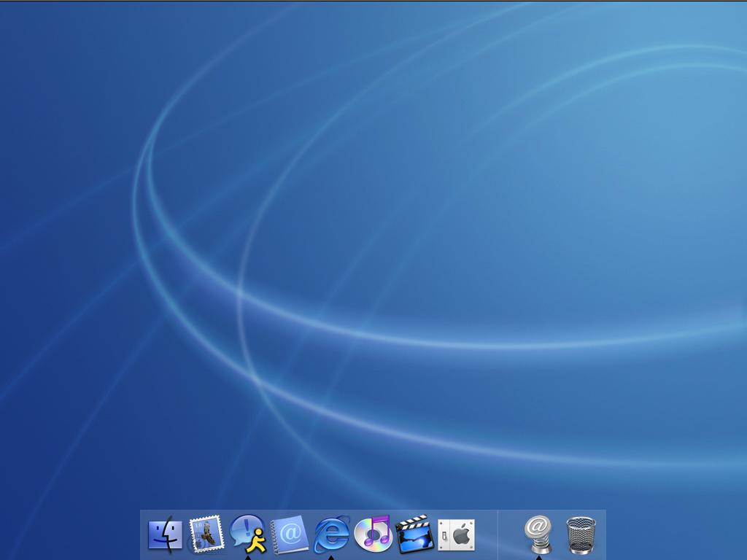This screenshot has height=560, width=747.
Task: Open the Address Book
Action: (x=290, y=533)
